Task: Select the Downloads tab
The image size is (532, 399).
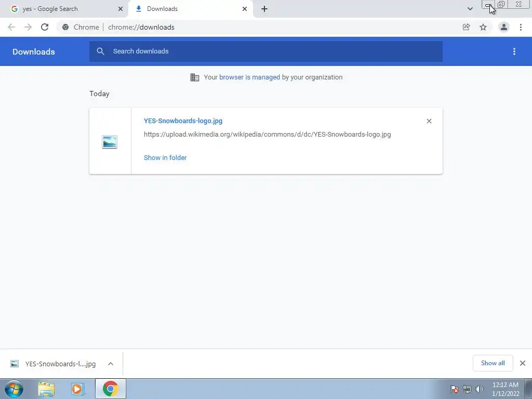Action: coord(191,9)
